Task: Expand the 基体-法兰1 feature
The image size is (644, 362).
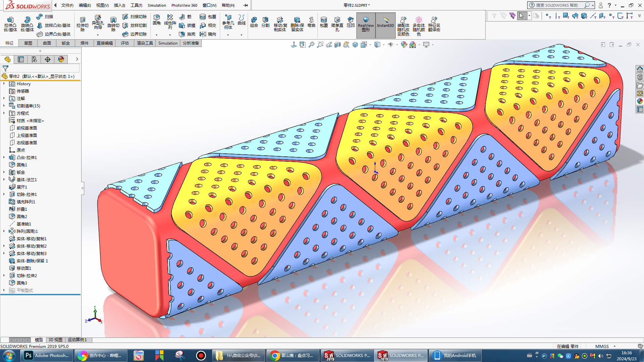Action: tap(4, 180)
